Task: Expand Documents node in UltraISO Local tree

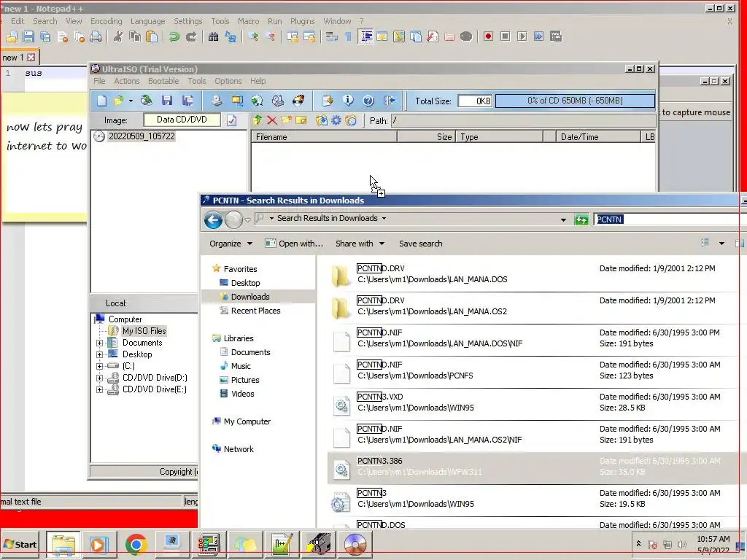Action: 99,343
